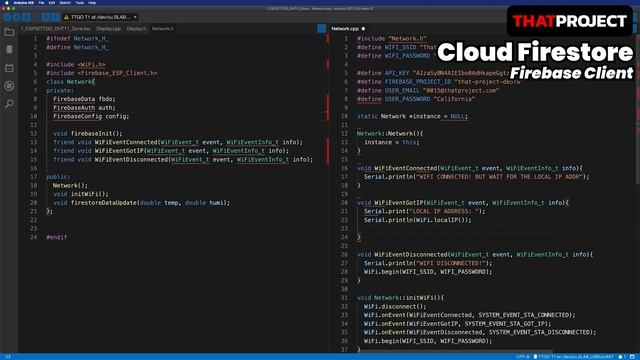This screenshot has width=640, height=360.
Task: Select the Network.h tab
Action: (162, 29)
